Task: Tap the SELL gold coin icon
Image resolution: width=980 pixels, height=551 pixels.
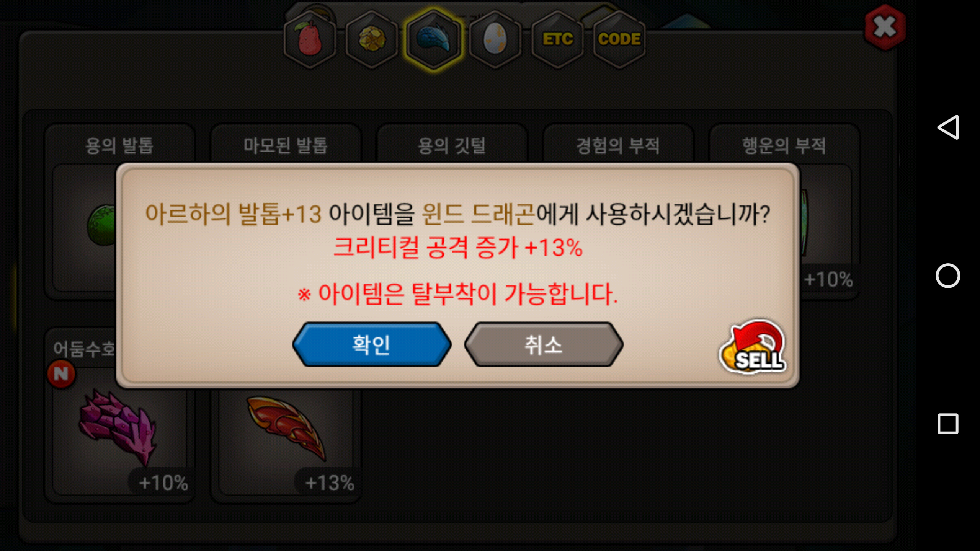Action: pos(753,347)
